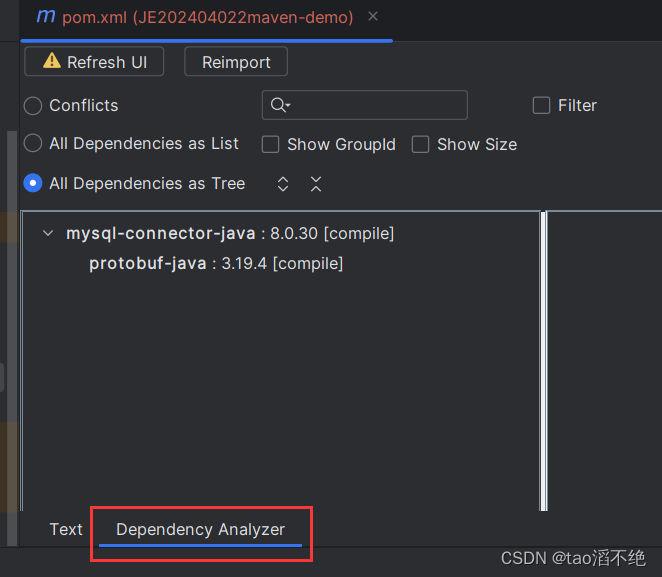This screenshot has width=662, height=577.
Task: Click the Refresh UI button
Action: tap(94, 62)
